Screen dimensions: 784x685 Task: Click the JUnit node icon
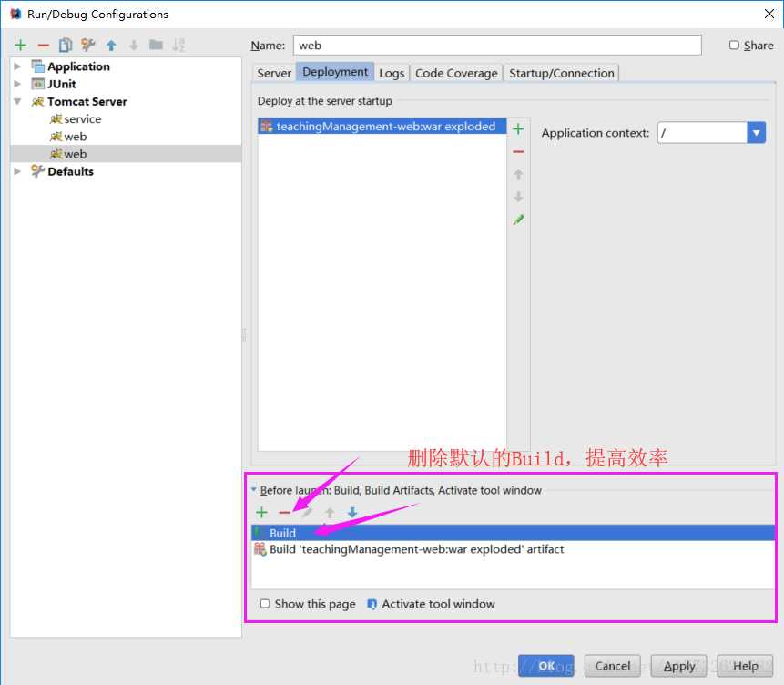37,84
